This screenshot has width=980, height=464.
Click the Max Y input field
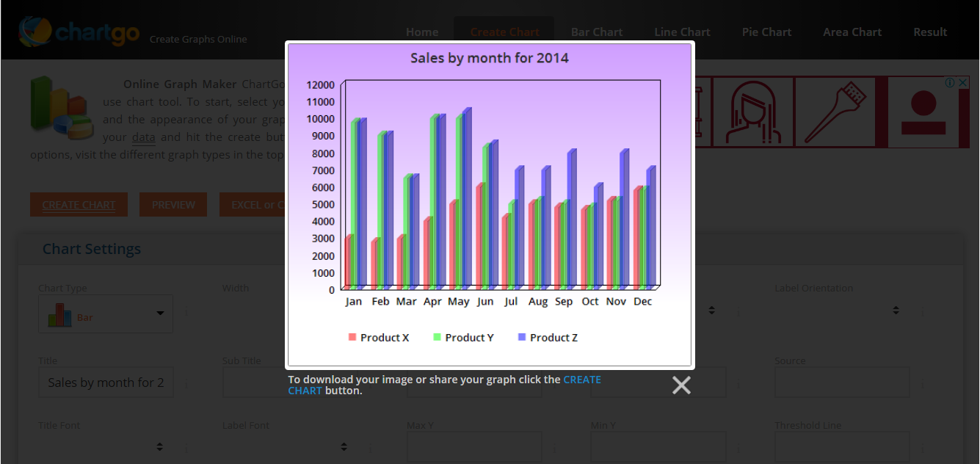point(474,446)
